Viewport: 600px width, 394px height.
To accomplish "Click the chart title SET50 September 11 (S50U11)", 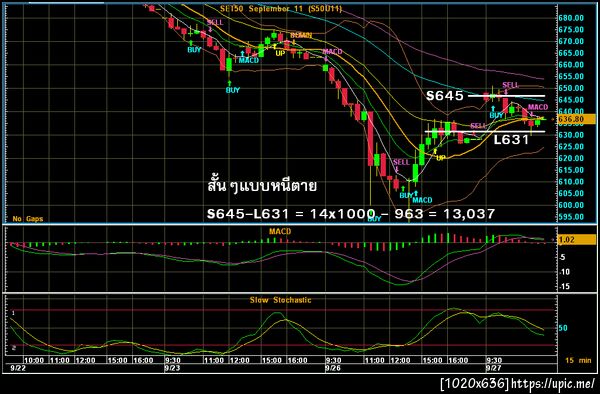I will 280,8.
